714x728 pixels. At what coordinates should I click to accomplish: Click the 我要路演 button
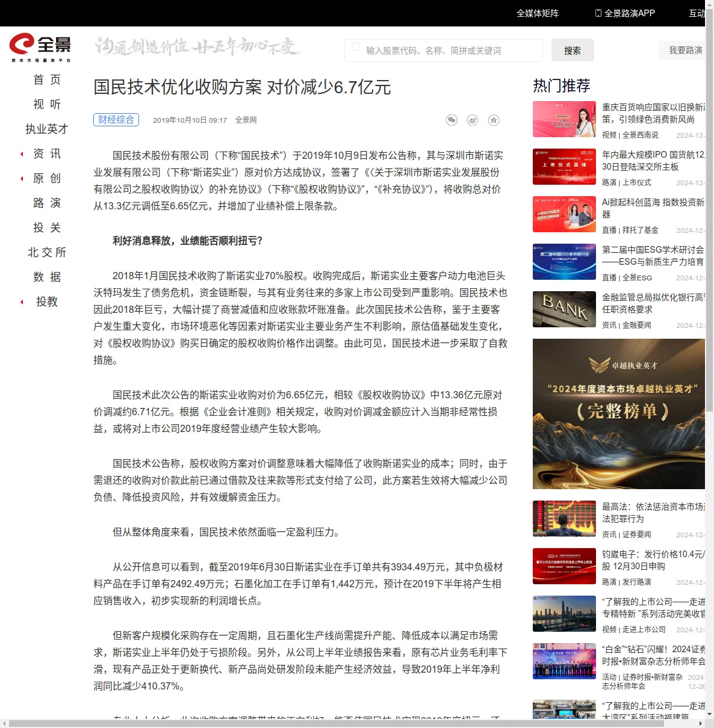point(682,51)
